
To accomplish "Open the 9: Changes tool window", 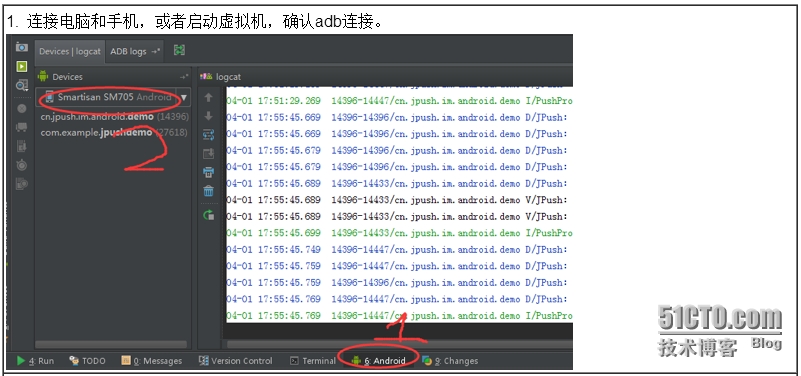I will (450, 361).
